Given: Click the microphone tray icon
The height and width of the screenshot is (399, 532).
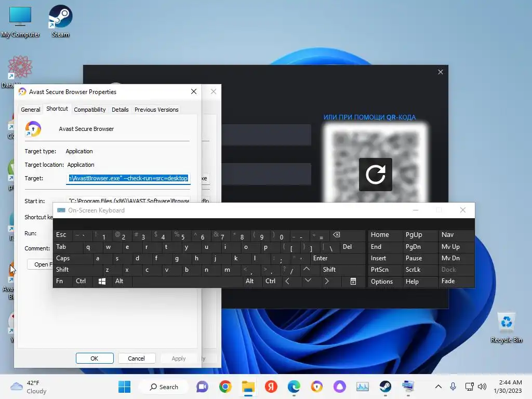Looking at the screenshot, I should 453,387.
